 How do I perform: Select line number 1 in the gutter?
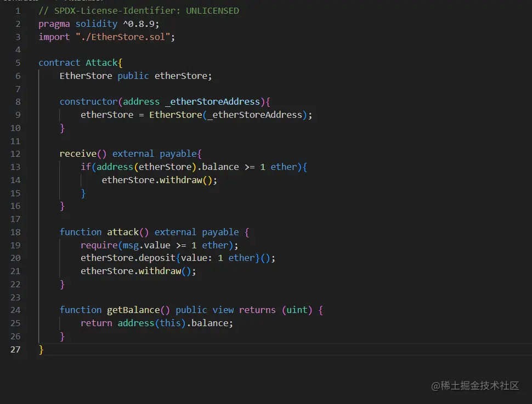(x=18, y=11)
